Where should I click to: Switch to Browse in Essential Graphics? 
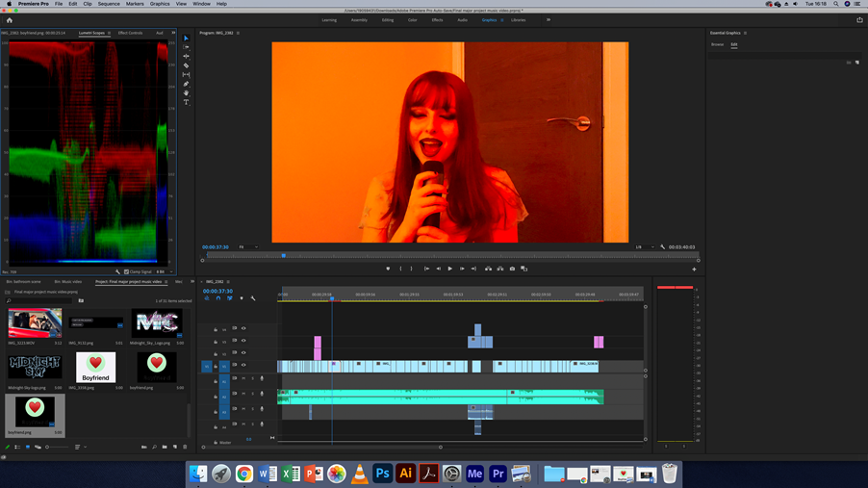click(717, 44)
